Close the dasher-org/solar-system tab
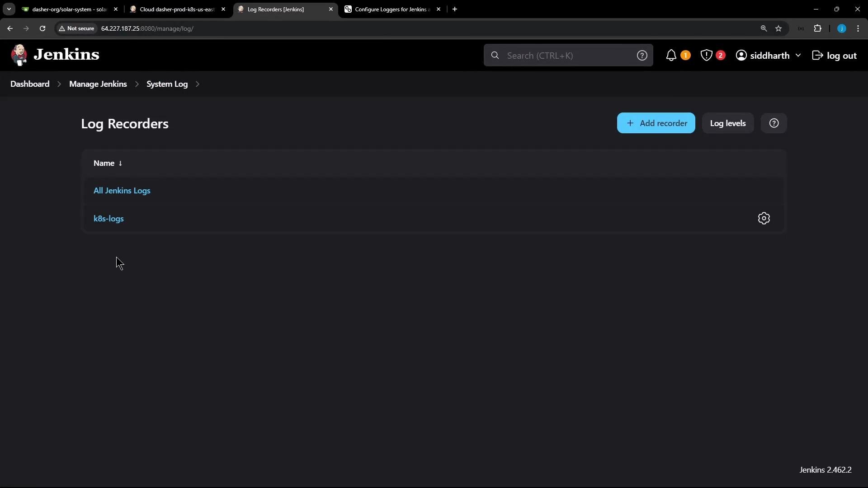868x488 pixels. click(x=116, y=9)
